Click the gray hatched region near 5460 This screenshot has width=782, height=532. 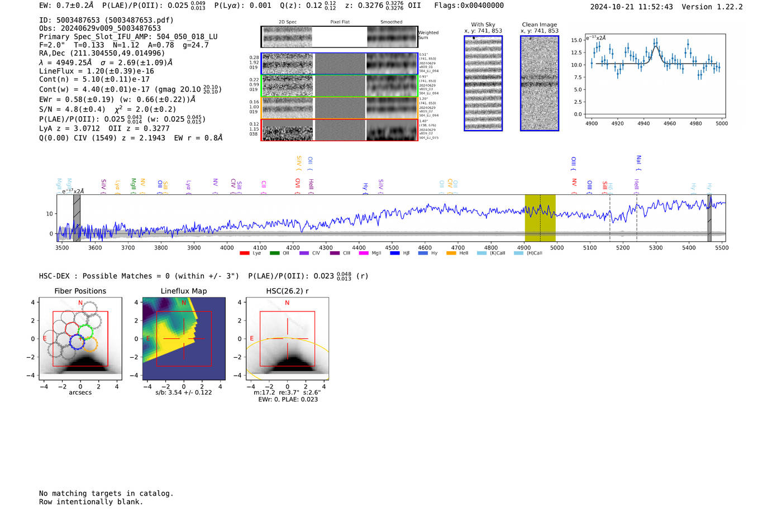pos(709,218)
